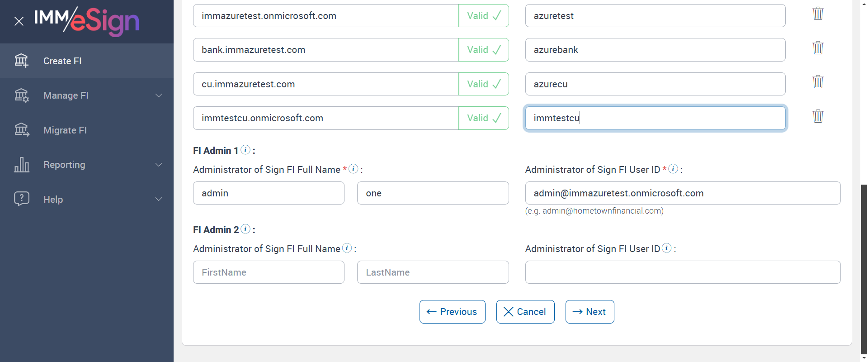Viewport: 868px width, 362px height.
Task: Open Create FI in the sidebar
Action: pyautogui.click(x=62, y=61)
